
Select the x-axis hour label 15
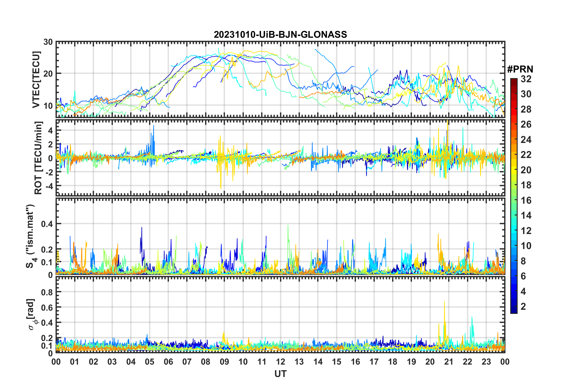[337, 362]
